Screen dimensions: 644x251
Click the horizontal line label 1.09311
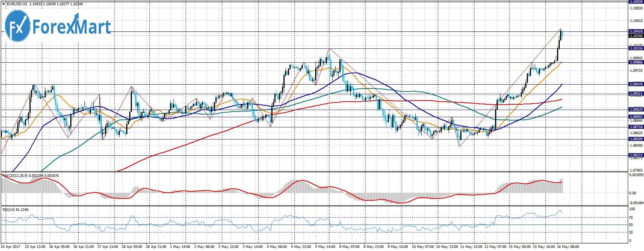pos(636,94)
